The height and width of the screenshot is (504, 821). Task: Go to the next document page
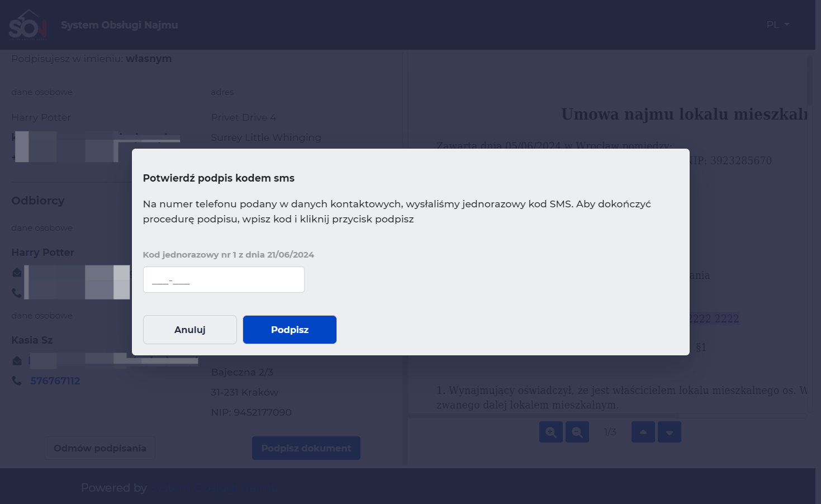pos(670,432)
